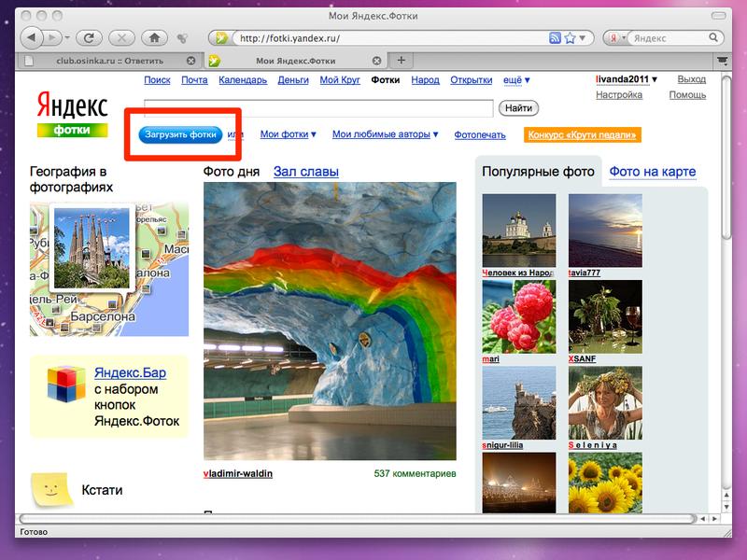The height and width of the screenshot is (560, 747).
Task: Click the Найти search button
Action: coord(518,108)
